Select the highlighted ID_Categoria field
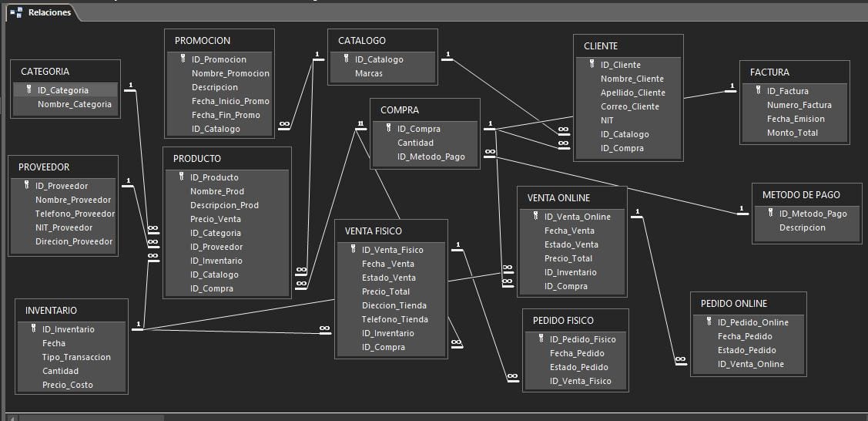 pyautogui.click(x=63, y=90)
